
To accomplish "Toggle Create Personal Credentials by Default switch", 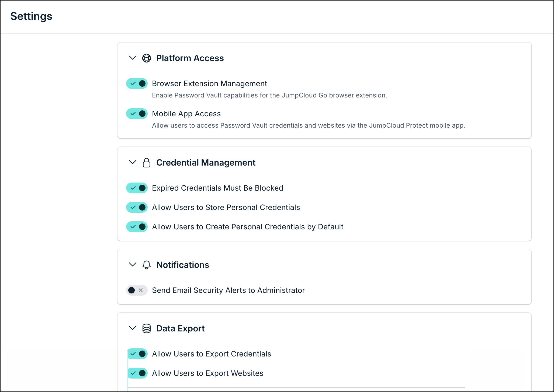I will 137,227.
